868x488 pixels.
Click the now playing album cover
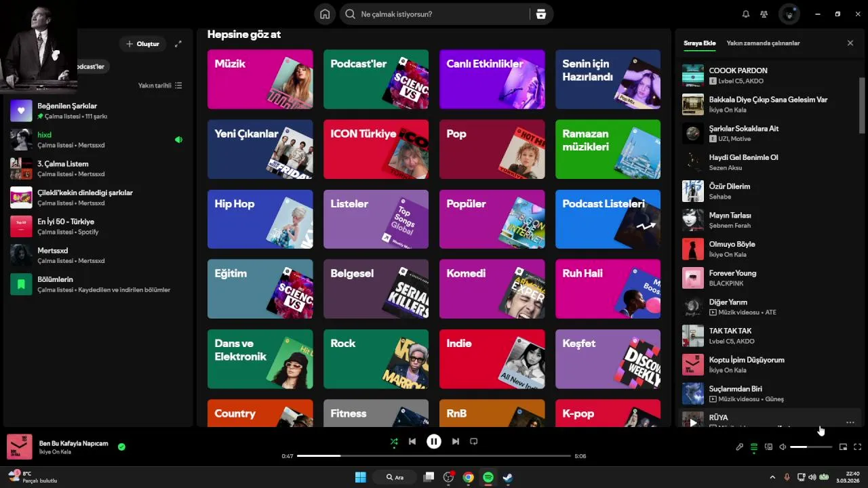click(x=20, y=447)
